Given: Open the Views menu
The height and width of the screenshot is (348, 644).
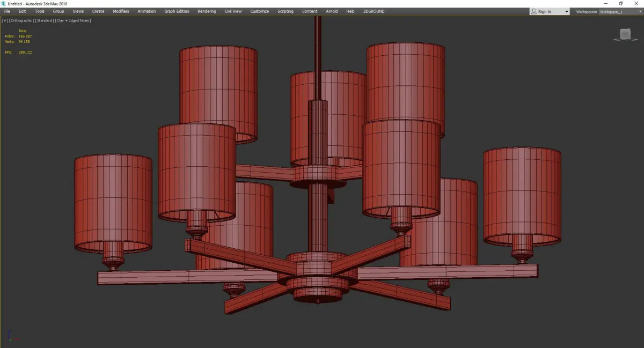Looking at the screenshot, I should point(78,11).
